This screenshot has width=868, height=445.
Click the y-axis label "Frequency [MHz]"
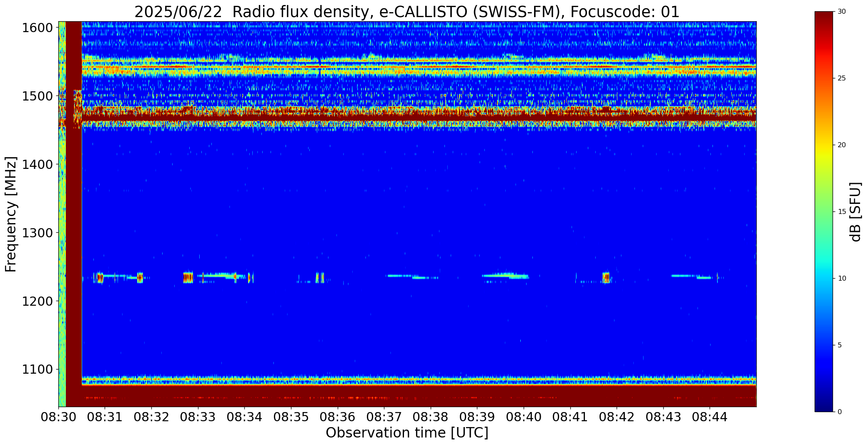tap(11, 214)
